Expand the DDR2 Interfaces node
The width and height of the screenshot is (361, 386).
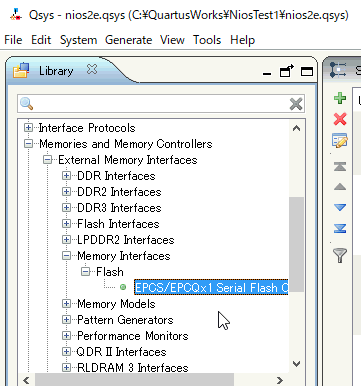coord(66,192)
